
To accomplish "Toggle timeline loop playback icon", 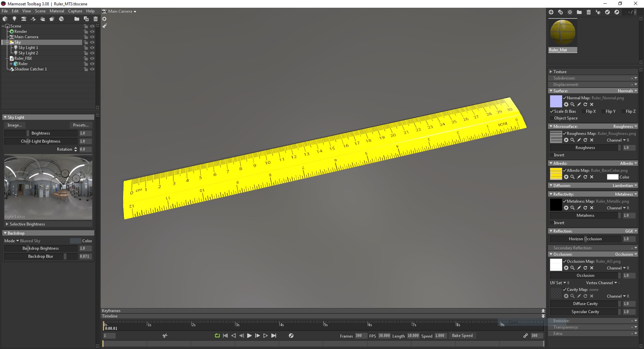I will [217, 336].
